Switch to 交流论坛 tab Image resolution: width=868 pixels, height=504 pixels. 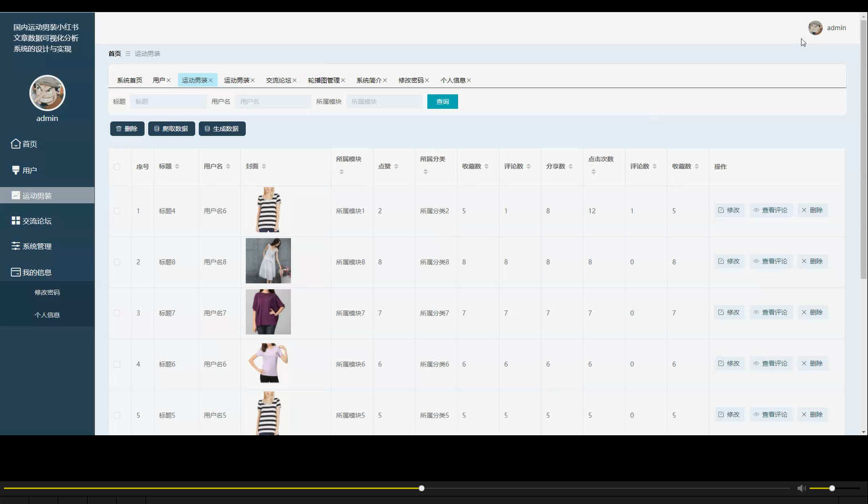pyautogui.click(x=279, y=80)
